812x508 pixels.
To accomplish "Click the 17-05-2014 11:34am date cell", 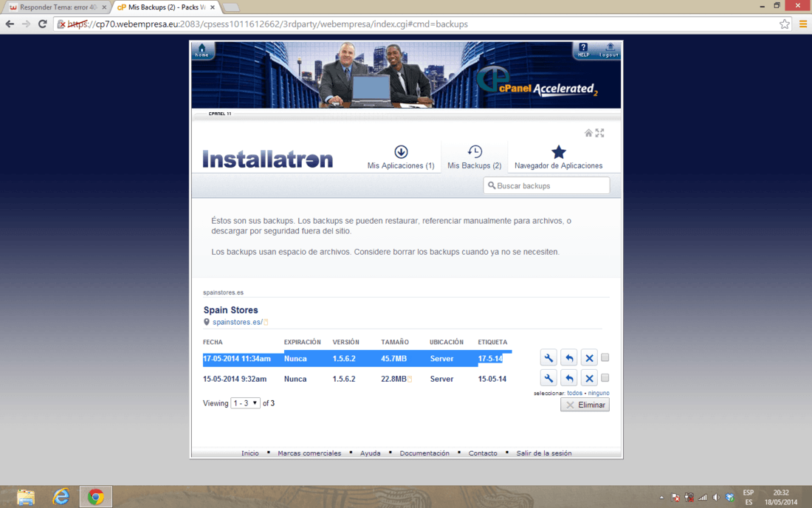I will [x=237, y=358].
